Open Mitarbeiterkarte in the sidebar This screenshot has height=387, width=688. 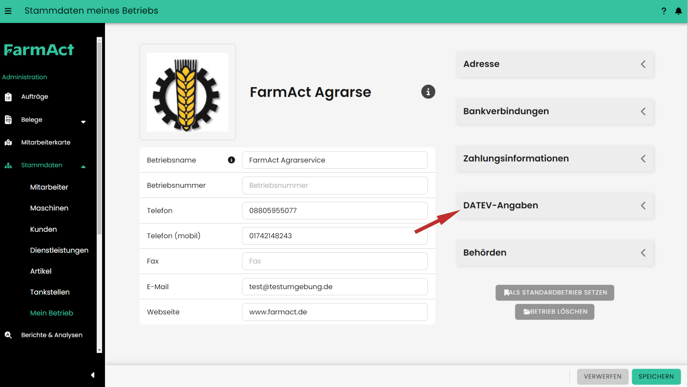46,143
